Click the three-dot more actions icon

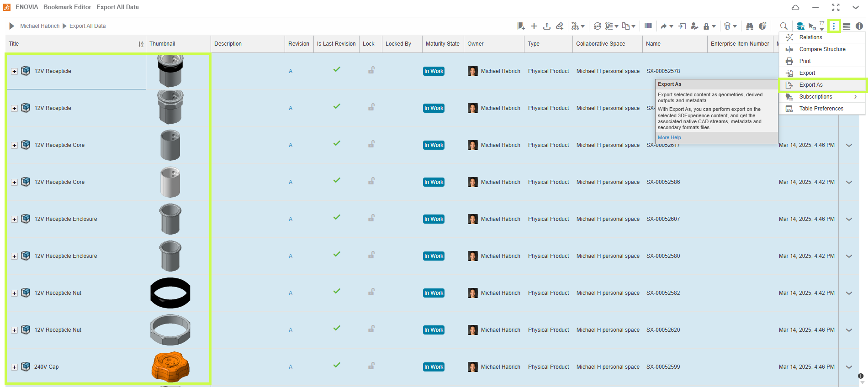click(834, 26)
